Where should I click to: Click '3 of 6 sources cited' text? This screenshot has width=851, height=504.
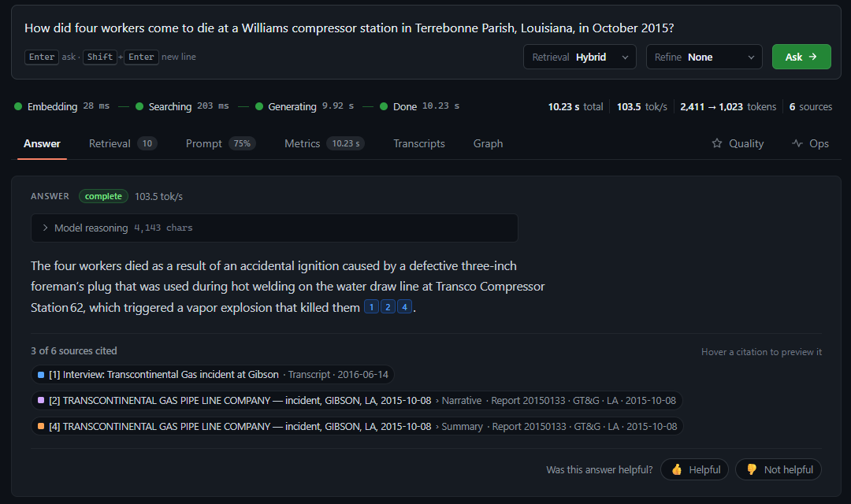coord(74,351)
